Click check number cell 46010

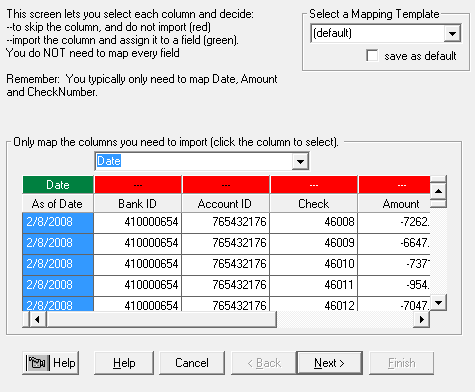point(314,264)
